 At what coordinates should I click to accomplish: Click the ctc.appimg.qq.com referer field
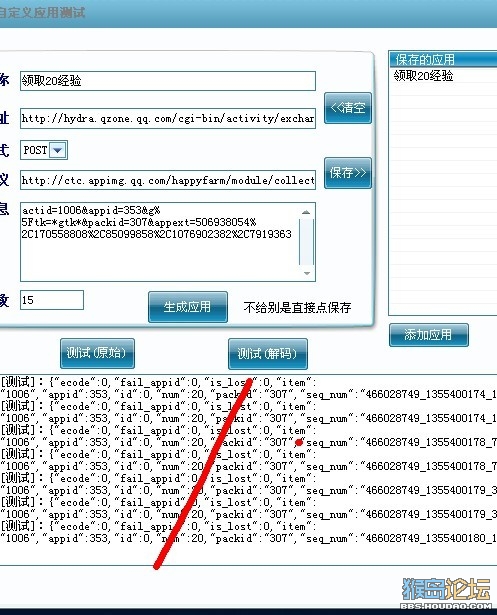(x=168, y=180)
